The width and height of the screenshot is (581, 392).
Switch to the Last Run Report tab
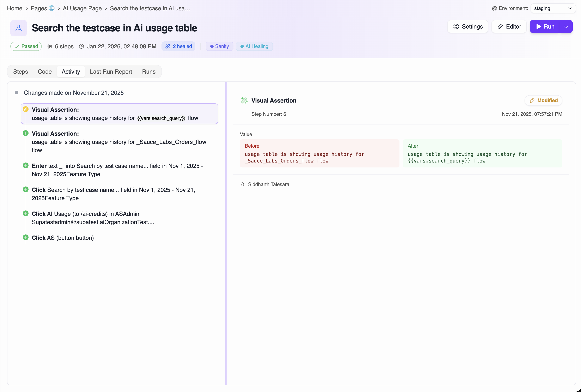[x=111, y=72]
